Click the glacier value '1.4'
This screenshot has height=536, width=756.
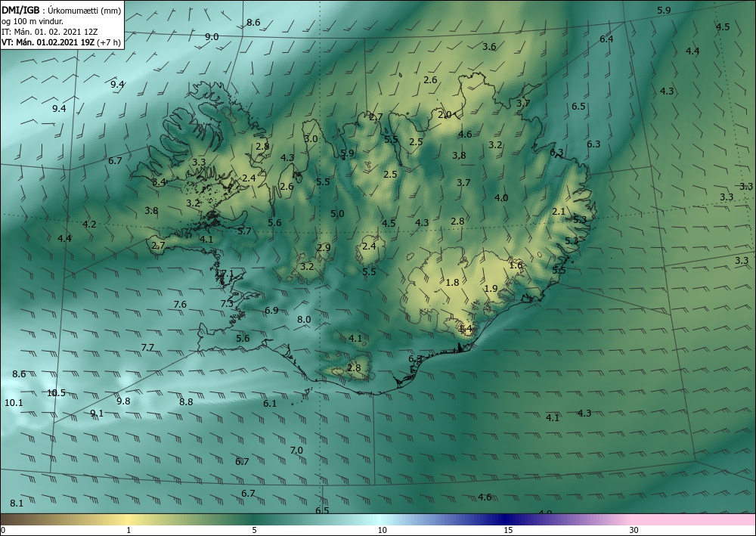pos(465,329)
